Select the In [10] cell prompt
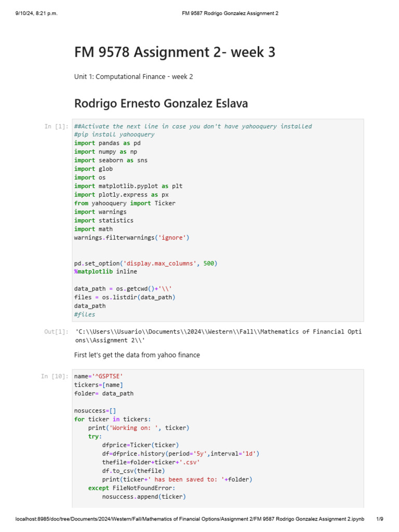This screenshot has height=532, width=399. click(x=54, y=376)
